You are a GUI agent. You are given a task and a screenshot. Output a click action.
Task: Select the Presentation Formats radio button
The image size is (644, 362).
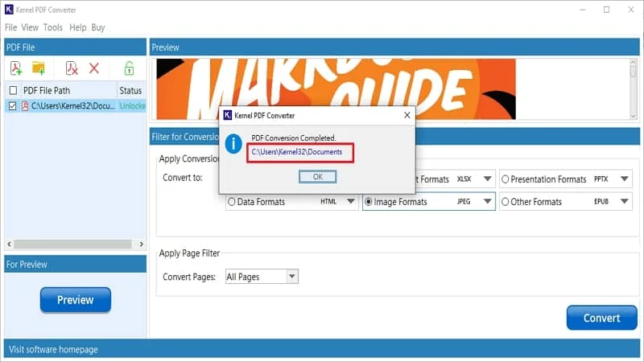point(506,179)
